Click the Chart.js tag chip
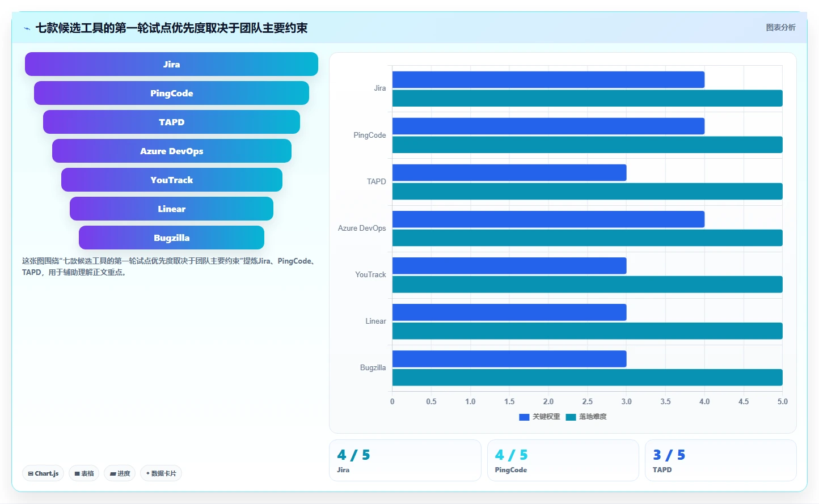819x504 pixels. click(43, 473)
